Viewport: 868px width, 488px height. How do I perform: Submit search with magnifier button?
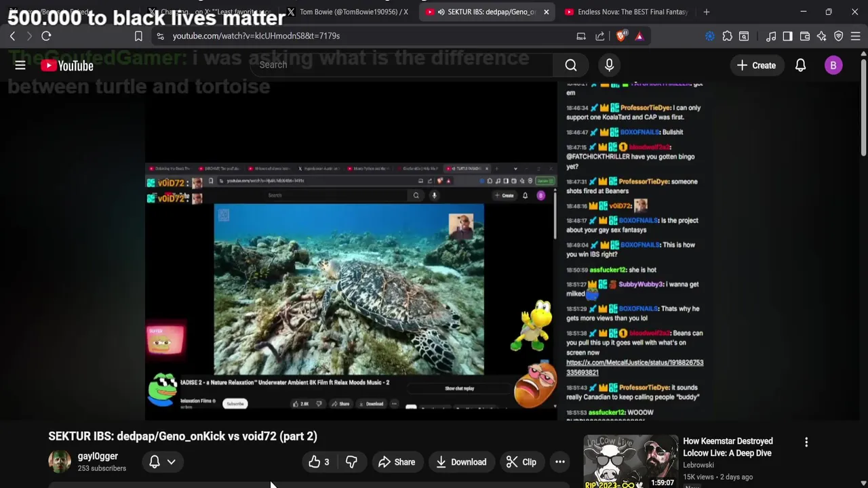coord(571,65)
